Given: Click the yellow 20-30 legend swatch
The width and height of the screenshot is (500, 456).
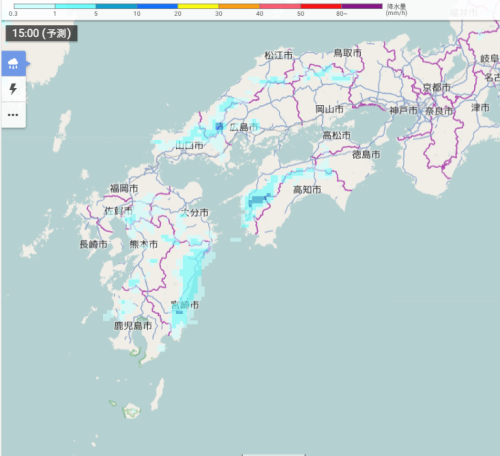Looking at the screenshot, I should pos(198,6).
